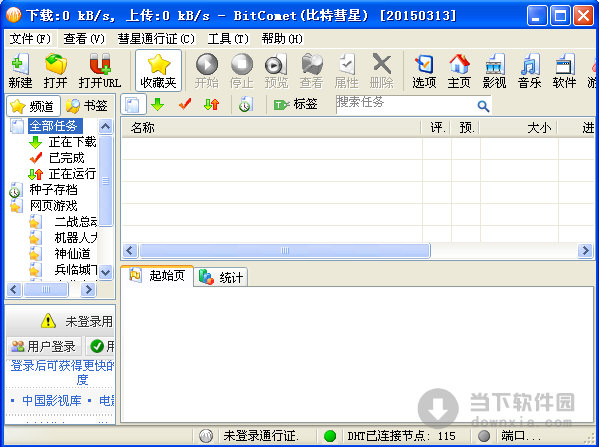Select 全部任务 in the tree
The image size is (599, 447).
point(54,126)
